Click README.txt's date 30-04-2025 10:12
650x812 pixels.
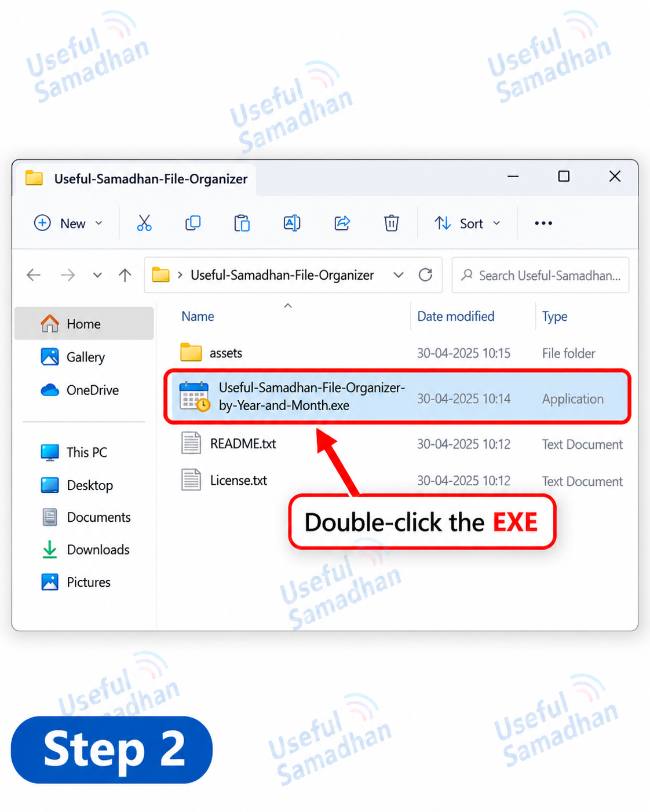click(x=463, y=444)
